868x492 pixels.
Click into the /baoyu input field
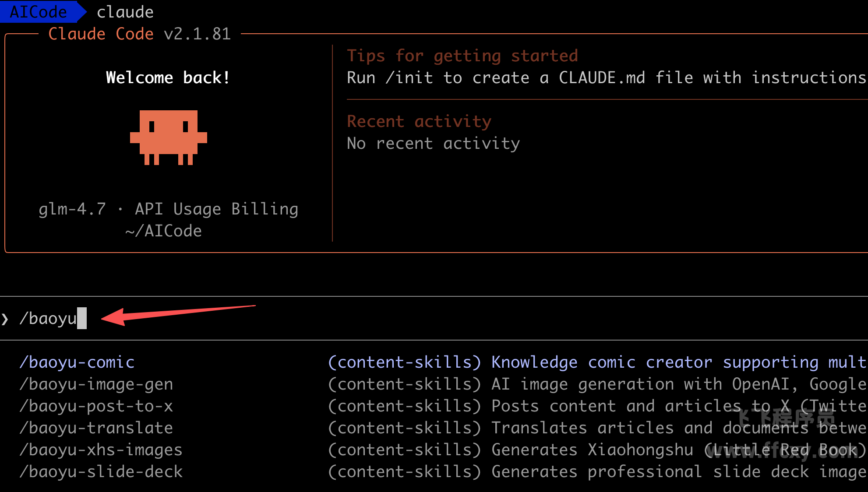pyautogui.click(x=48, y=318)
